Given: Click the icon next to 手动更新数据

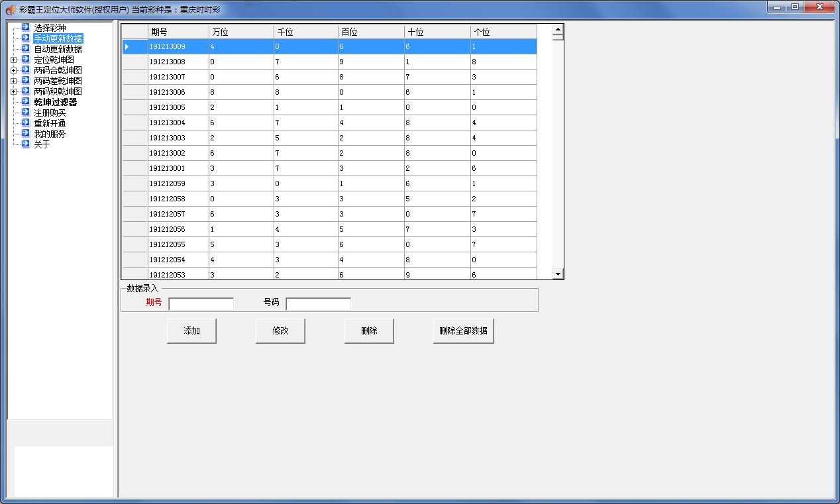Looking at the screenshot, I should point(25,38).
